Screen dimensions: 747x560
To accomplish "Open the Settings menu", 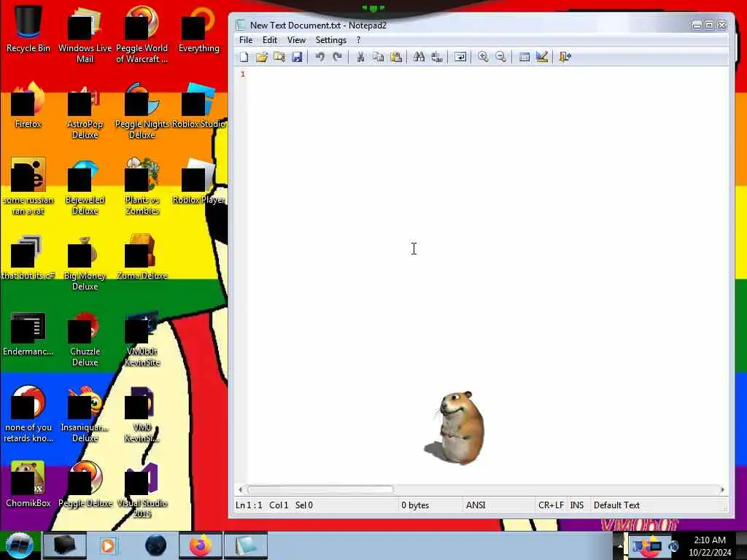I will (330, 40).
